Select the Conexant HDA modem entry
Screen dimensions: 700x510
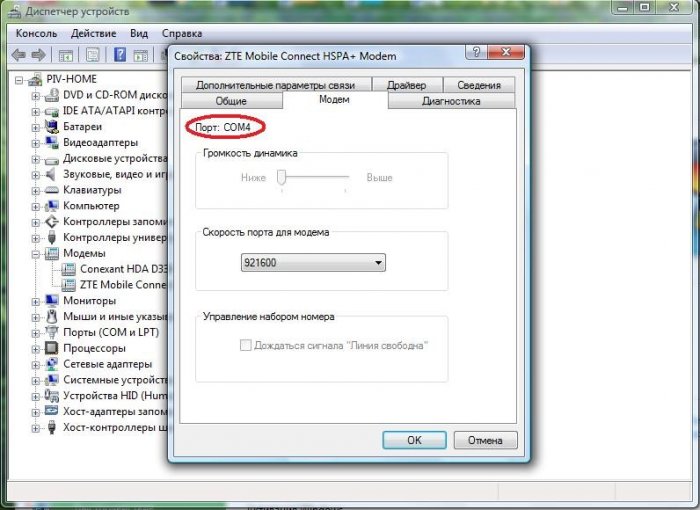[x=122, y=269]
